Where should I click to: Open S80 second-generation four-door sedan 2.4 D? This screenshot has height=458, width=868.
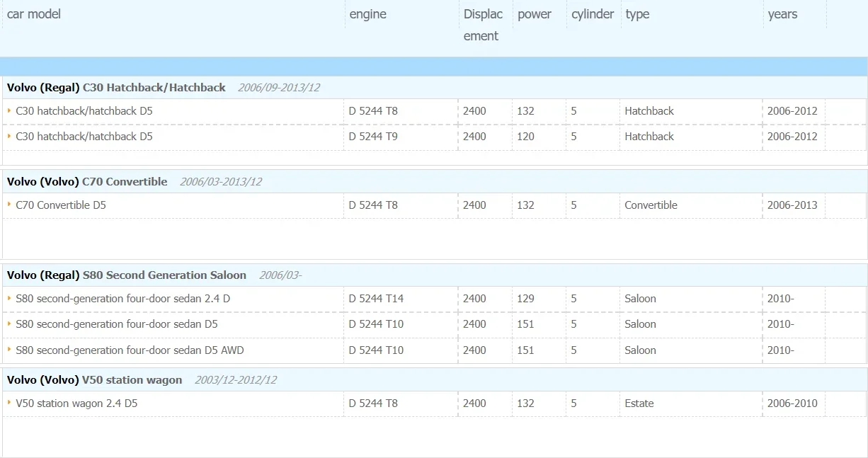[123, 299]
